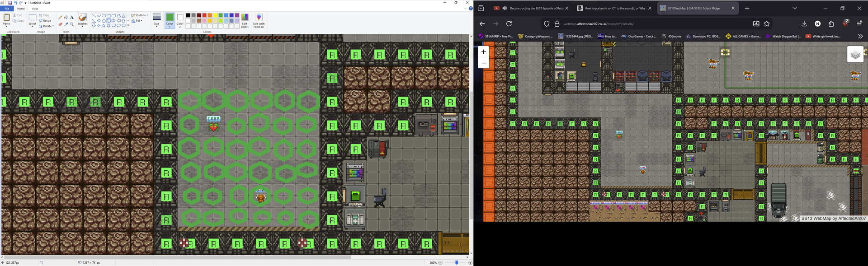Pick the Eraser tool

[x=60, y=24]
